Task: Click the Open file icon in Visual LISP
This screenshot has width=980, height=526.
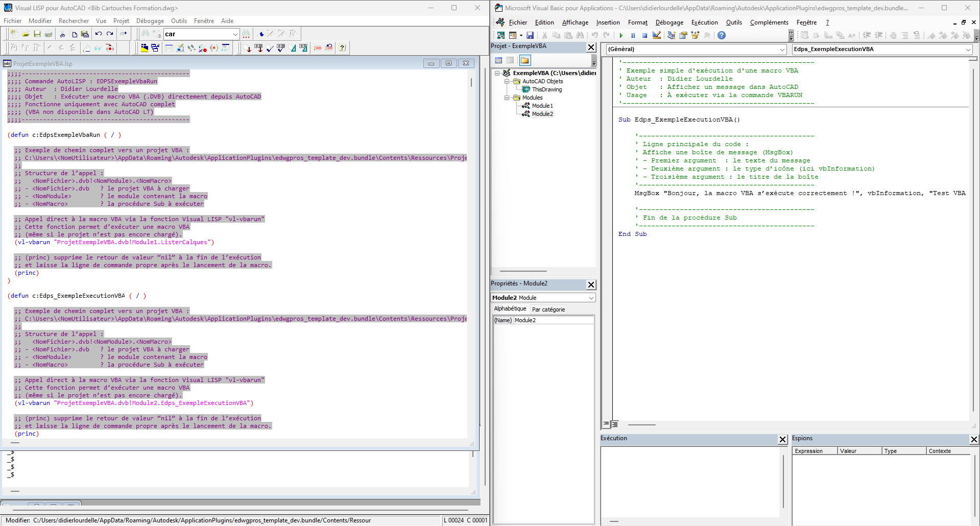Action: [x=26, y=34]
